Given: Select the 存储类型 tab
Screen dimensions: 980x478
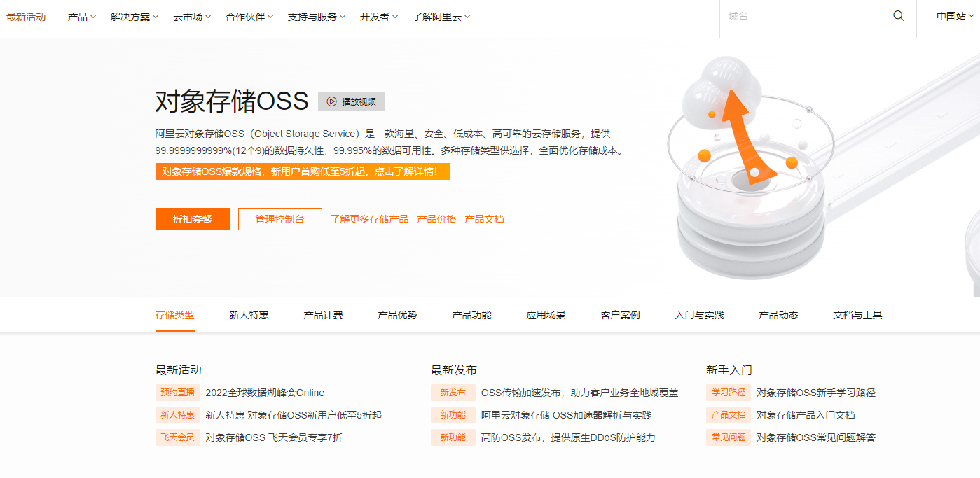Looking at the screenshot, I should [x=174, y=315].
